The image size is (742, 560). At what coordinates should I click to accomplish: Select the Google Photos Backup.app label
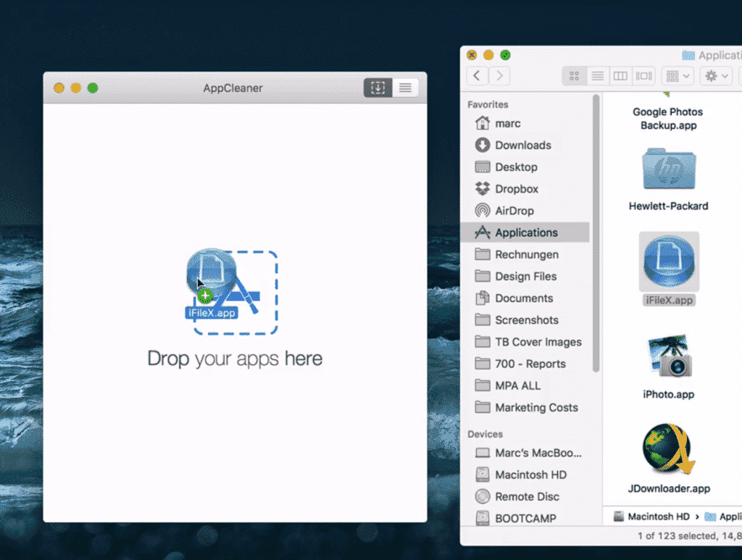(668, 119)
